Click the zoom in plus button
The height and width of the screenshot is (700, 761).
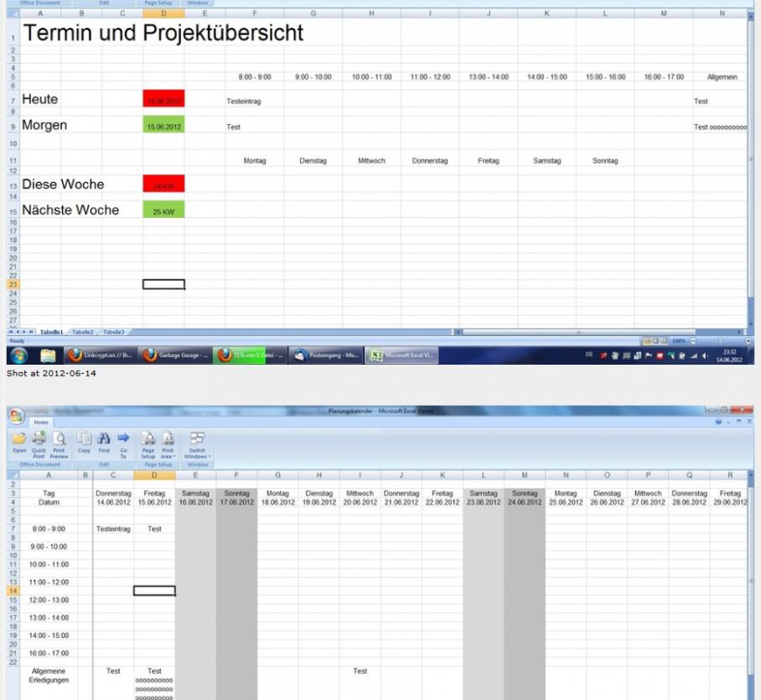tap(748, 341)
